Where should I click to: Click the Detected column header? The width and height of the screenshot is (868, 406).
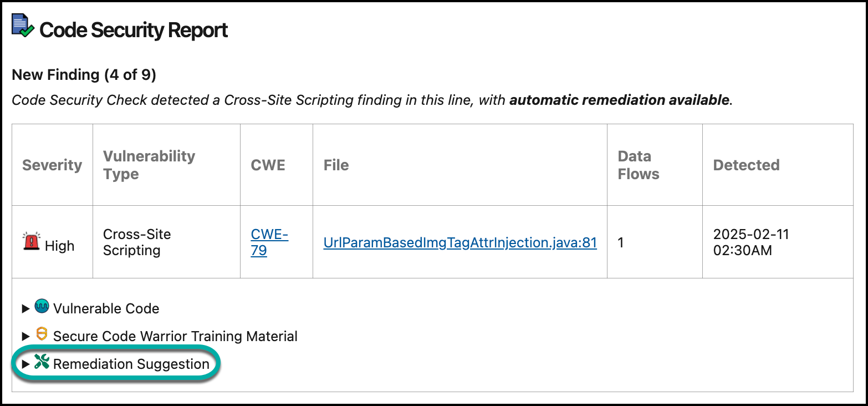pyautogui.click(x=746, y=165)
